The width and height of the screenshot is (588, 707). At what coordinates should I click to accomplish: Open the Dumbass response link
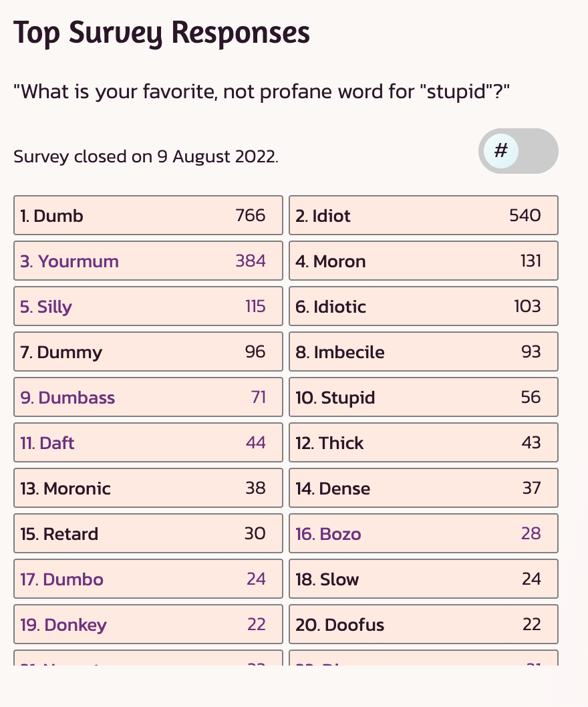point(67,398)
